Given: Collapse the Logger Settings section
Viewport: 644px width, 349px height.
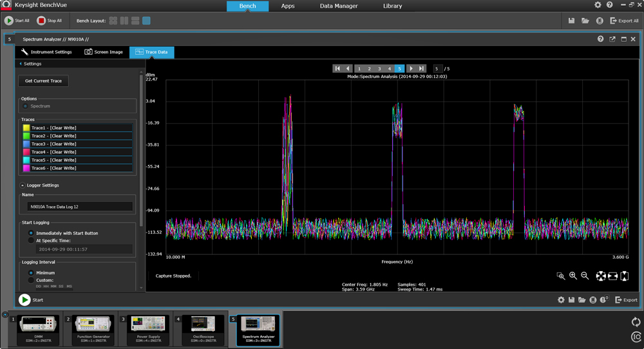Looking at the screenshot, I should [23, 185].
